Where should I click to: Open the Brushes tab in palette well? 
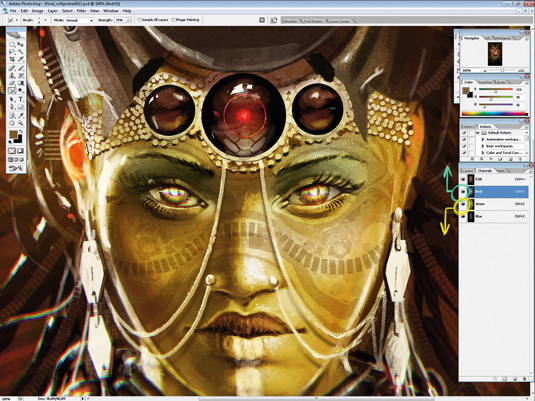[291, 21]
